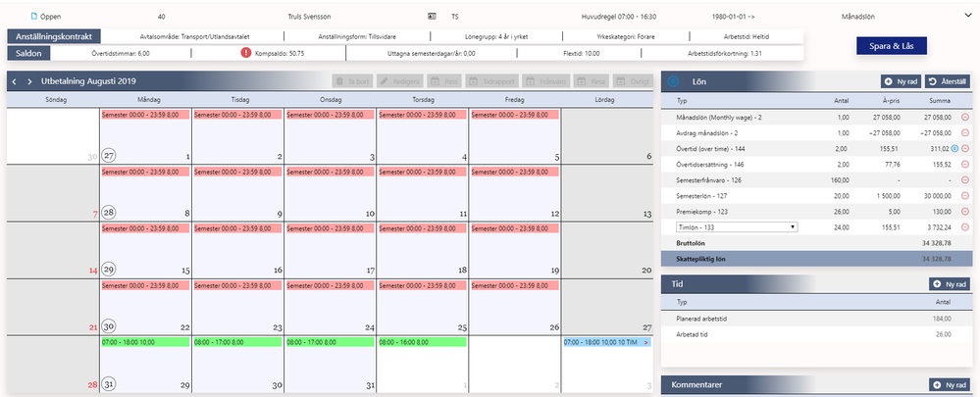
Task: Click Planerad arbetstid row in Tid
Action: pos(817,319)
